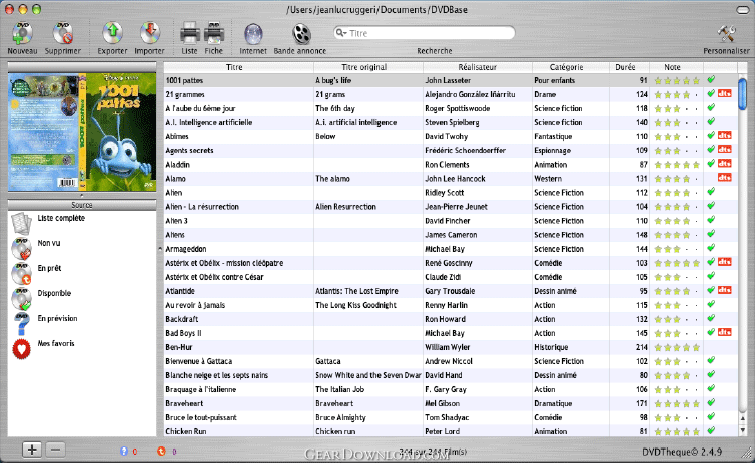Toggle the green checkmark for 1001 pattes
The width and height of the screenshot is (755, 463).
tap(711, 79)
